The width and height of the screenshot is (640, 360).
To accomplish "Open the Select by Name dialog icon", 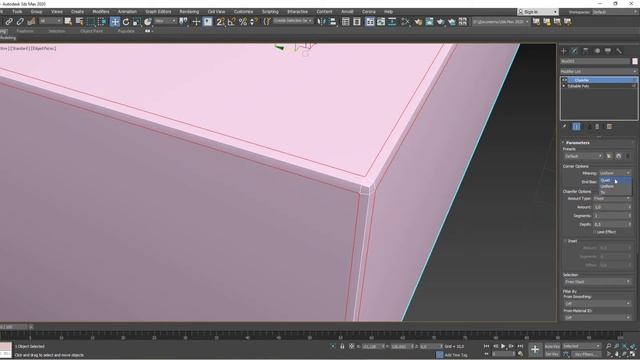I will [x=80, y=22].
